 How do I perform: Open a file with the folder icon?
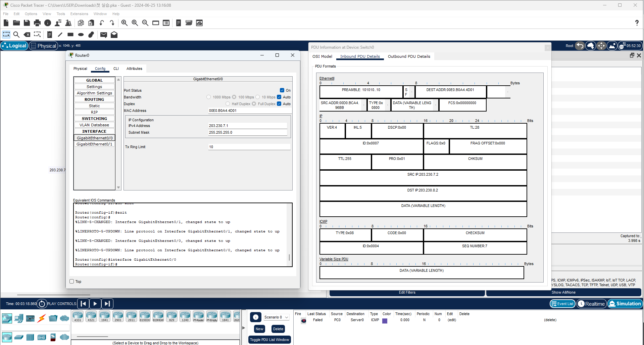click(x=16, y=23)
